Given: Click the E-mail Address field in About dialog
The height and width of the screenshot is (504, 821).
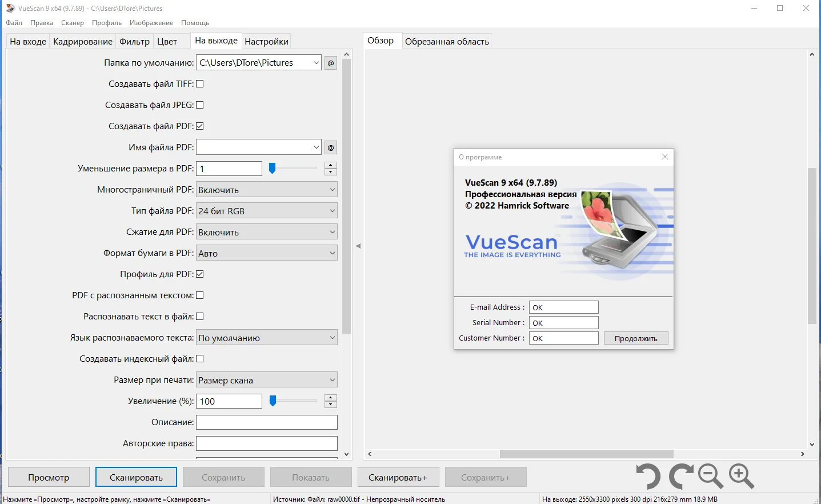Looking at the screenshot, I should coord(564,307).
